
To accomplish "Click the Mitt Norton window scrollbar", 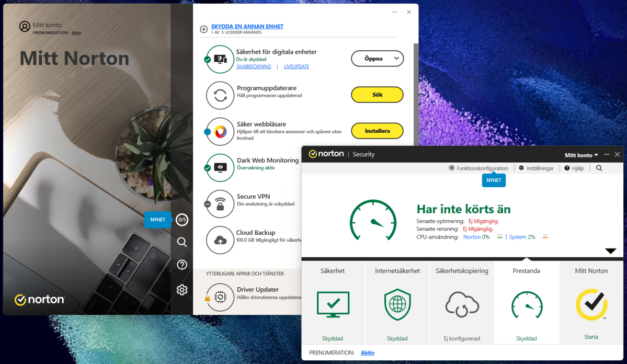I will coord(416,94).
